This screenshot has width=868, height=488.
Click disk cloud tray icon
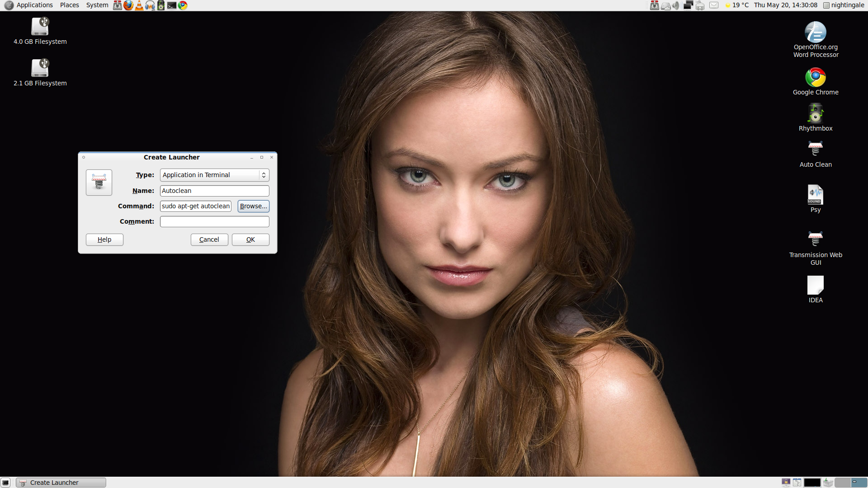tap(665, 5)
